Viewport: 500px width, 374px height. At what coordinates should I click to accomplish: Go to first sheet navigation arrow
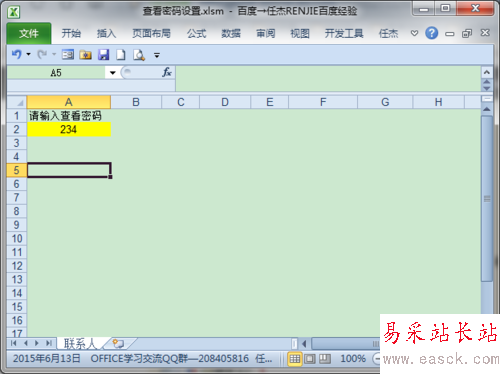[x=14, y=343]
